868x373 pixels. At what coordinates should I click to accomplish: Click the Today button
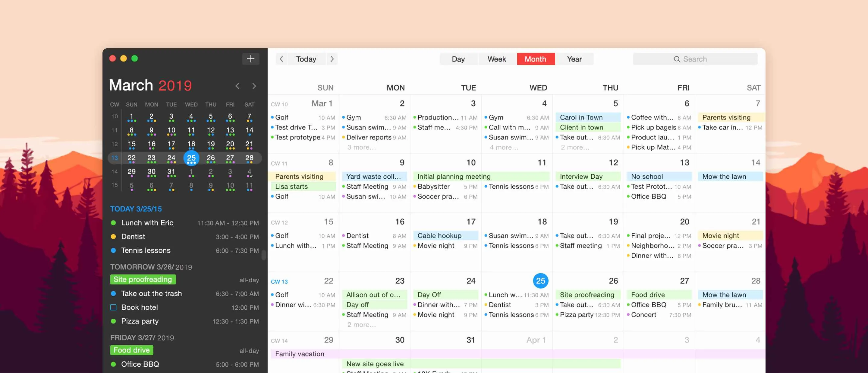click(306, 59)
